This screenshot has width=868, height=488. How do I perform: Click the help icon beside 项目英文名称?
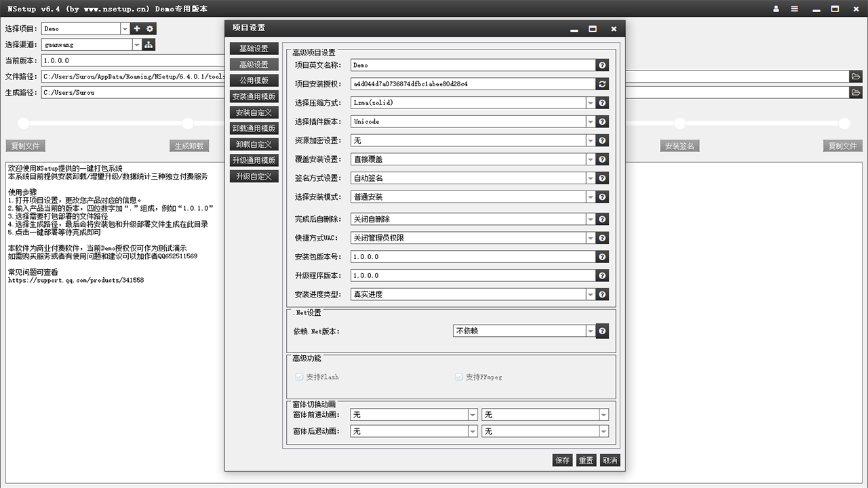[x=601, y=64]
